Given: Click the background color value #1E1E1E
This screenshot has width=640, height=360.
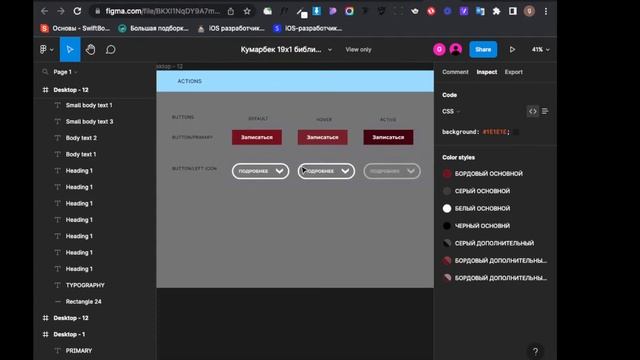Looking at the screenshot, I should [x=495, y=132].
